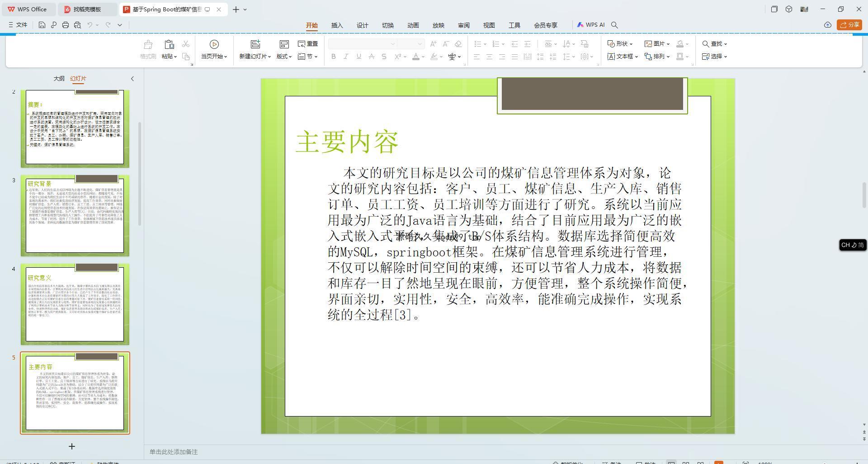
Task: Toggle text shadow S button
Action: [x=384, y=57]
